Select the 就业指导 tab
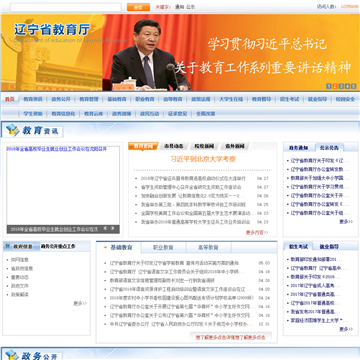The image size is (360, 360). click(x=329, y=247)
